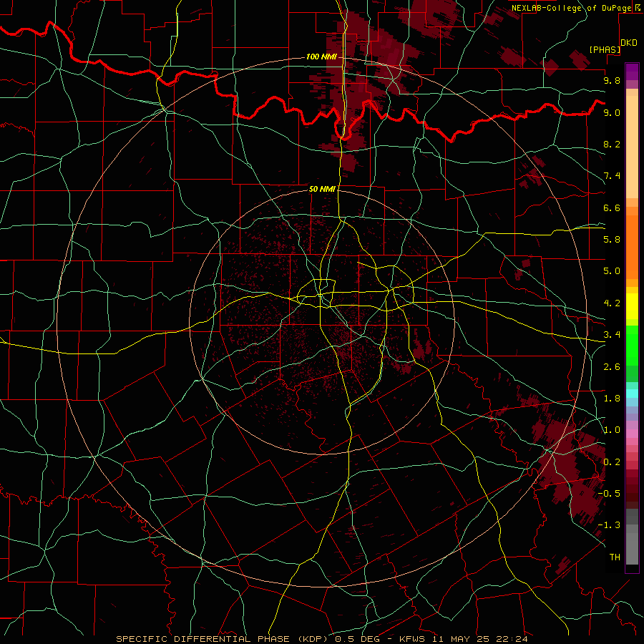Screen dimensions: 644x644
Task: Click the peach segment of the color bar
Action: click(632, 147)
